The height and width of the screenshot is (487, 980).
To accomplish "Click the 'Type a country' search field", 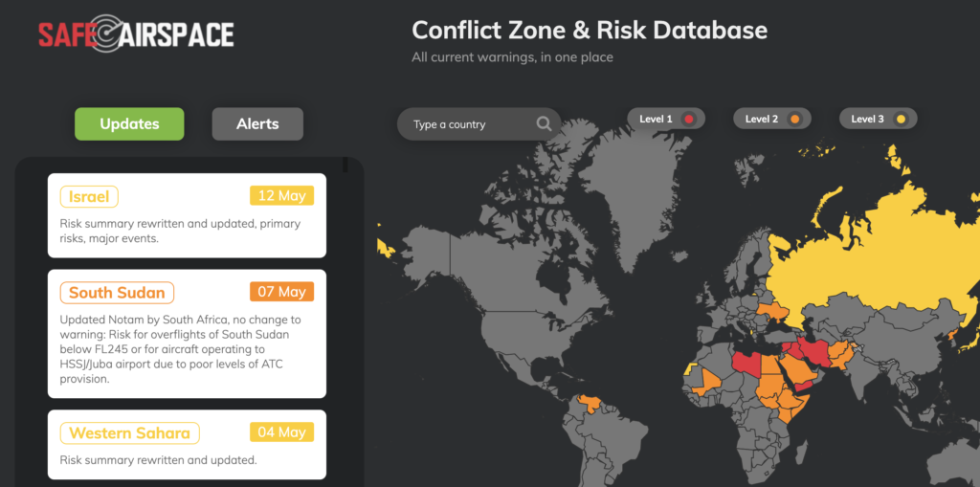I will (x=469, y=124).
